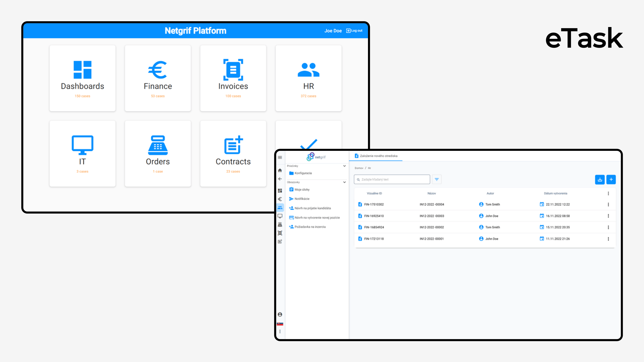Go to home via sidebar house icon

[x=280, y=170]
